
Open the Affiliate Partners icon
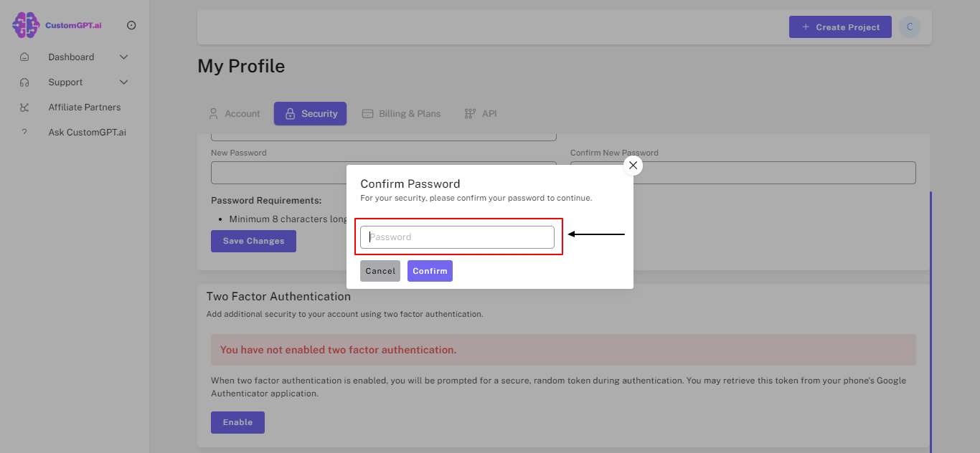tap(25, 107)
